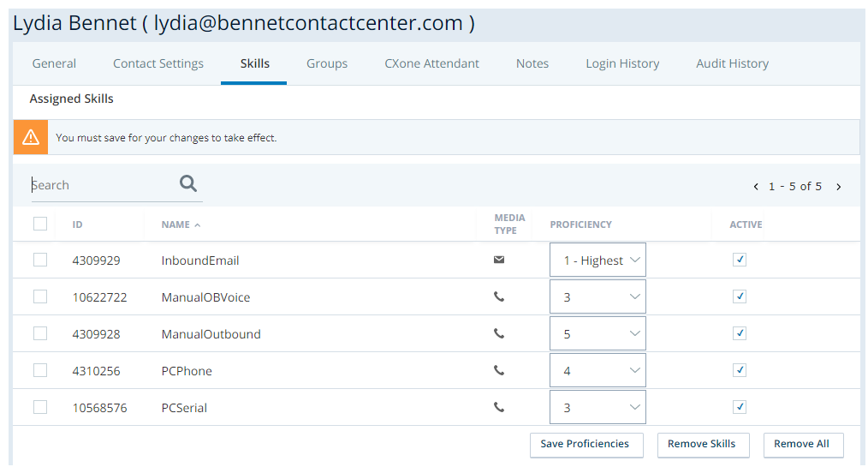The width and height of the screenshot is (868, 473).
Task: Open the Contact Settings tab
Action: pos(158,63)
